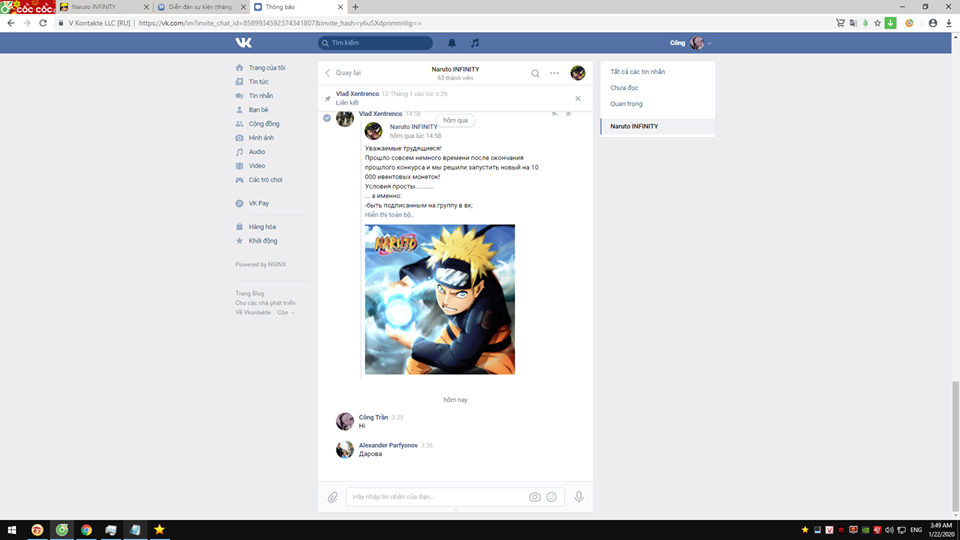Expand the Còn footer dropdown
Screen dimensions: 960x540
pyautogui.click(x=286, y=312)
